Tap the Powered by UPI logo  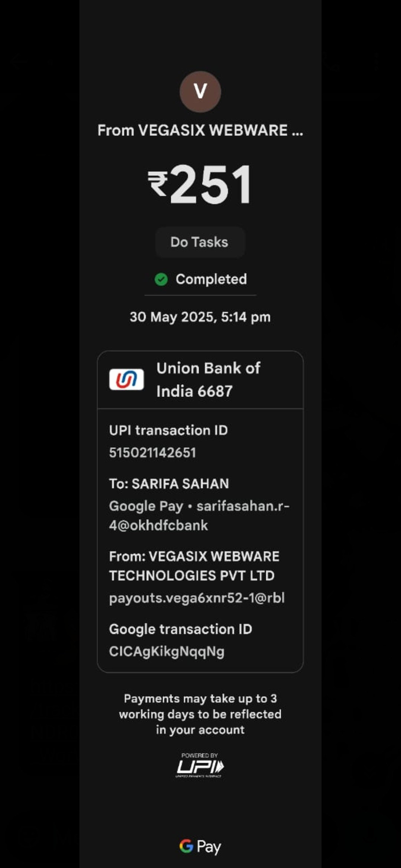pyautogui.click(x=200, y=765)
